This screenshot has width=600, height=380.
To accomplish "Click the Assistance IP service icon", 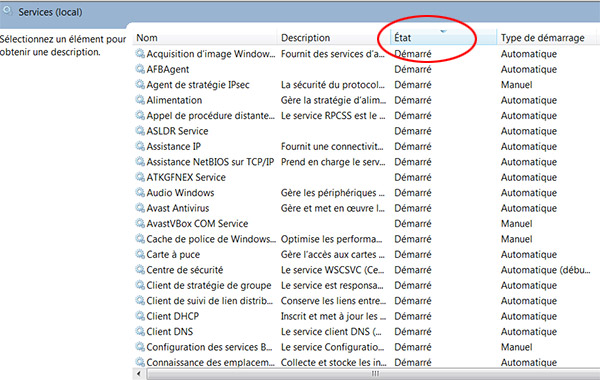I will click(140, 146).
